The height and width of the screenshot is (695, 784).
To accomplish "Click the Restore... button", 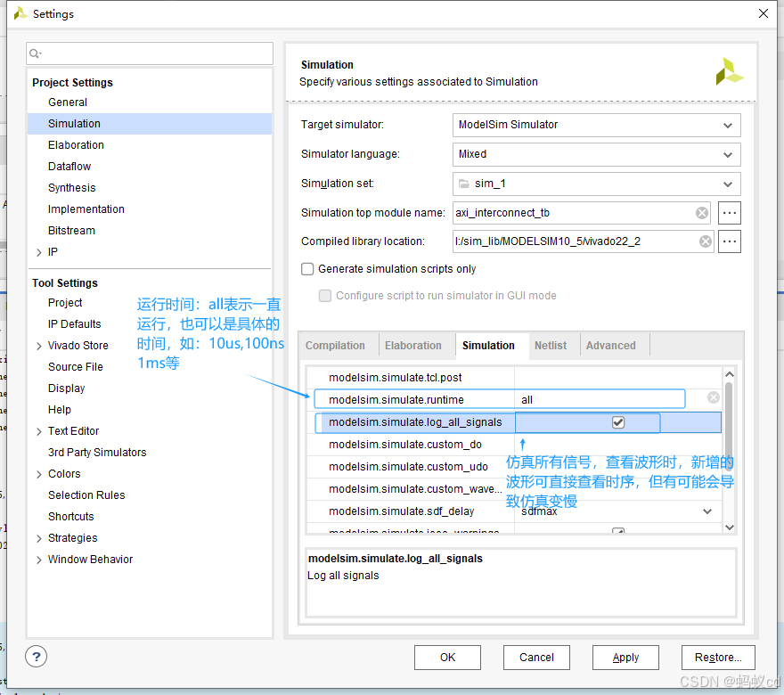I will click(718, 658).
